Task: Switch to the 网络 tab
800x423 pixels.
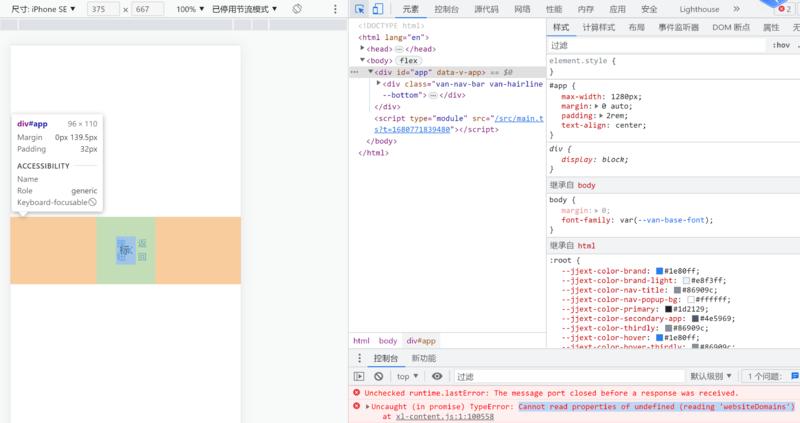Action: pyautogui.click(x=522, y=9)
